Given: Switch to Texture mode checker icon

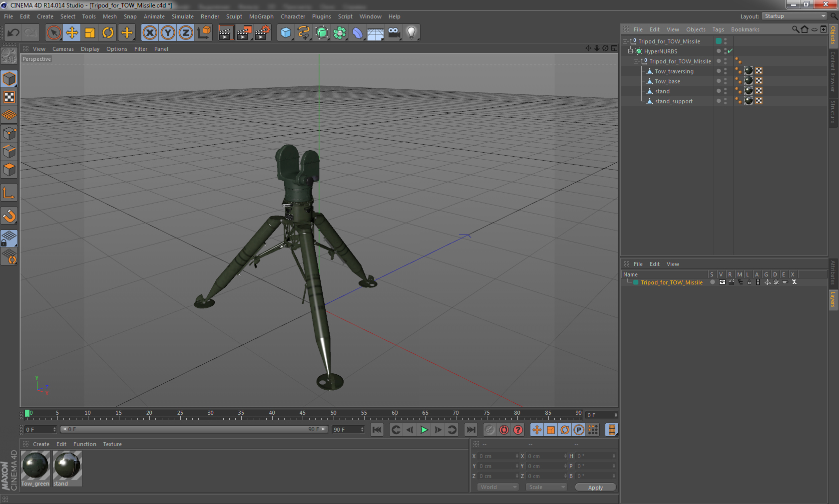Looking at the screenshot, I should pyautogui.click(x=9, y=97).
